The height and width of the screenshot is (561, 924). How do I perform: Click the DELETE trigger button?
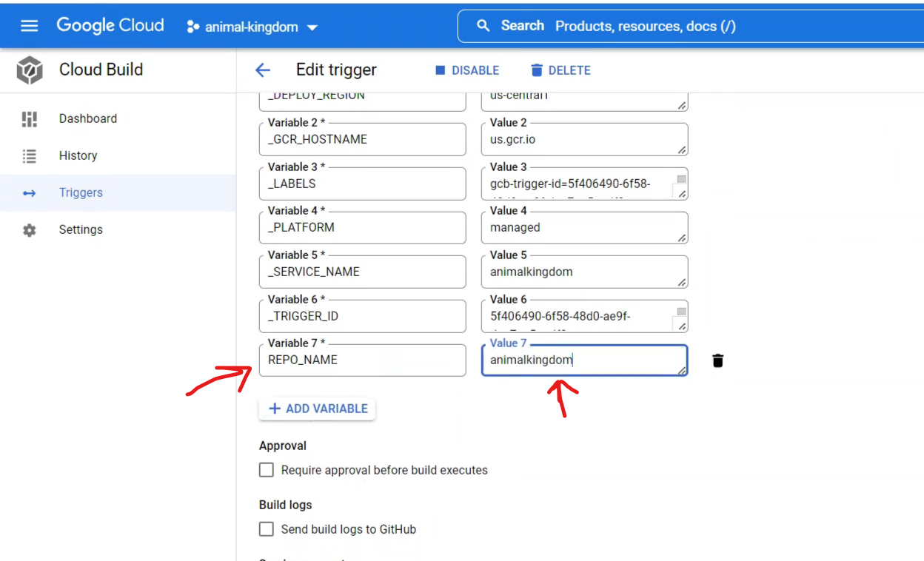[560, 70]
